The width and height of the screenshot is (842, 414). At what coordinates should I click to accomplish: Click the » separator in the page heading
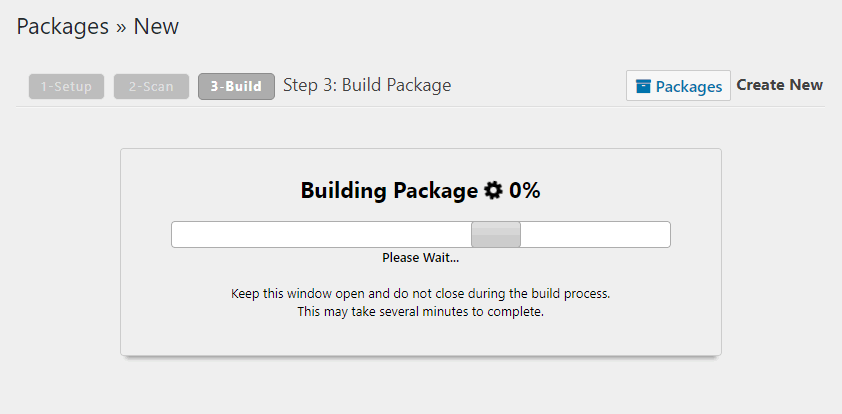pyautogui.click(x=121, y=27)
